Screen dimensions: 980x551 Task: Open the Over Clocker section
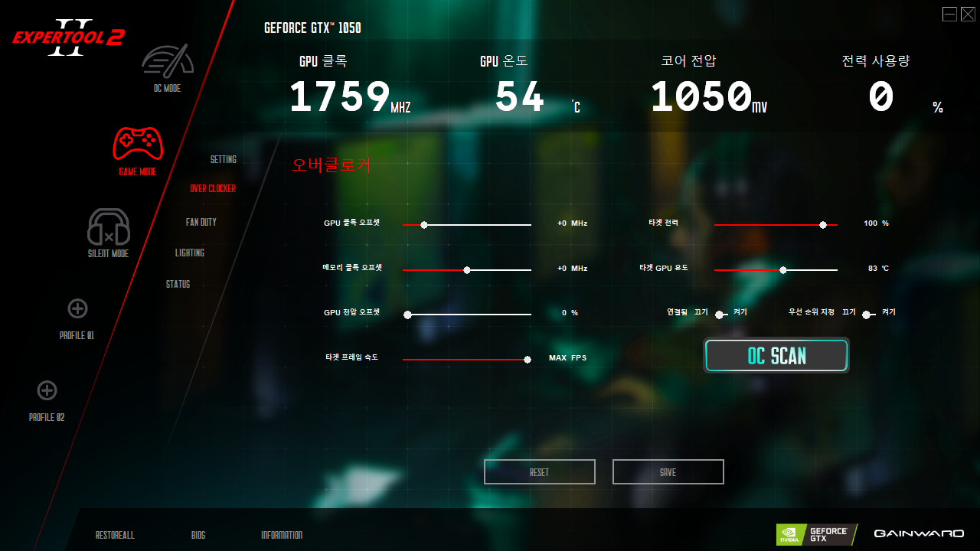213,188
